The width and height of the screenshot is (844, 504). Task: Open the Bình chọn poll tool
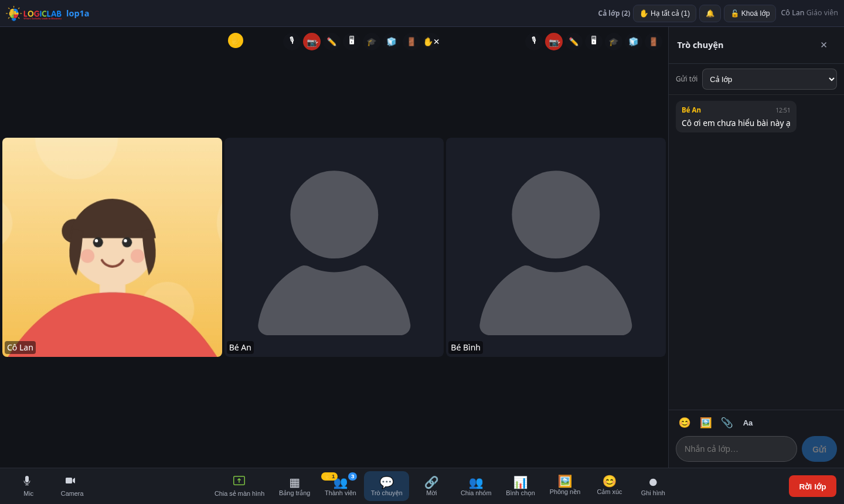tap(520, 486)
